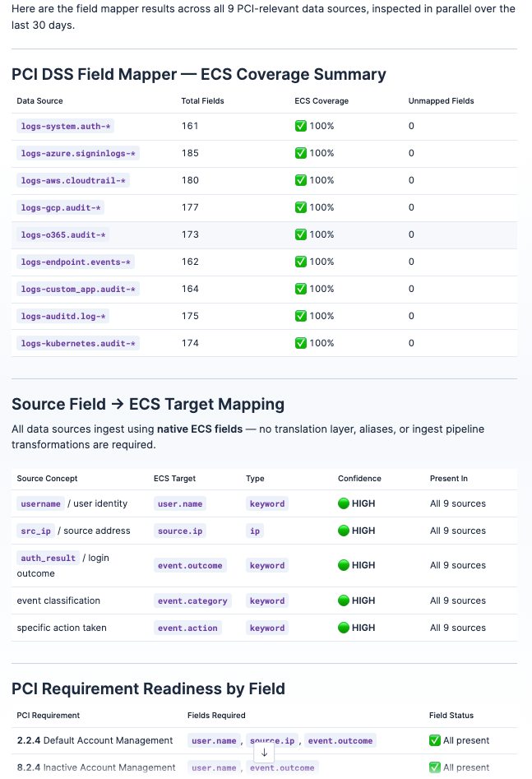The width and height of the screenshot is (532, 779).
Task: Select the logs-aws.cloudtrail-* code tag
Action: pyautogui.click(x=73, y=180)
